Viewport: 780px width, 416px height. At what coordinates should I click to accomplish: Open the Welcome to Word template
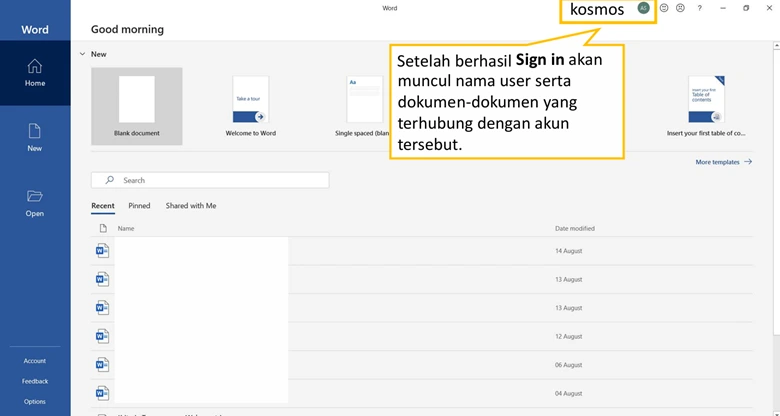coord(251,106)
